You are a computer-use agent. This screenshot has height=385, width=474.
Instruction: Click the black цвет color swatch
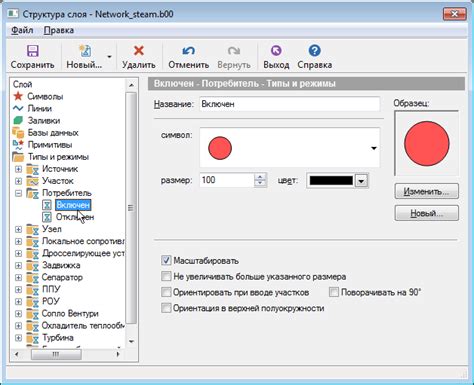[331, 181]
